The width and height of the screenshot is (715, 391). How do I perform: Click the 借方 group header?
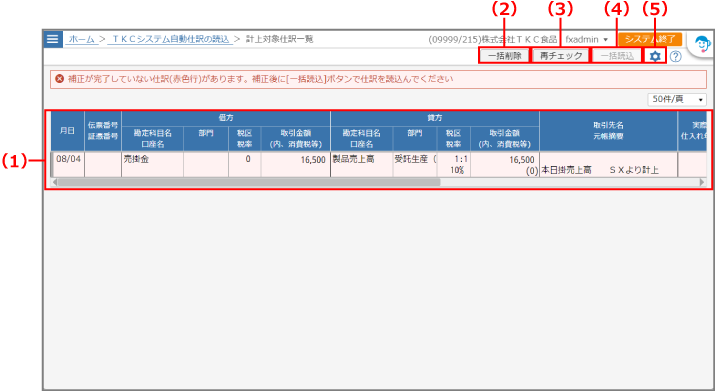tap(226, 118)
